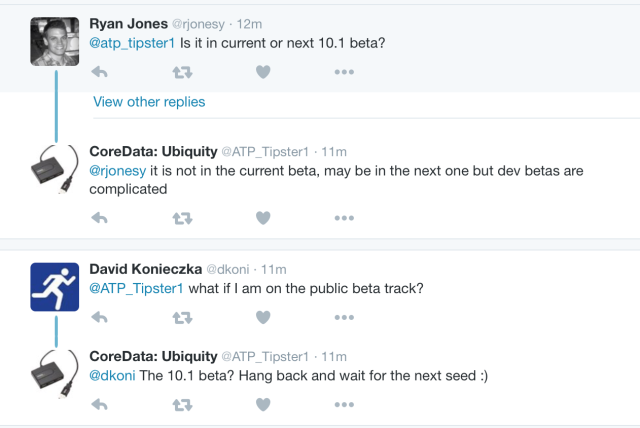
Task: Like the 'dev betas are complicated' tweet
Action: pyautogui.click(x=263, y=218)
